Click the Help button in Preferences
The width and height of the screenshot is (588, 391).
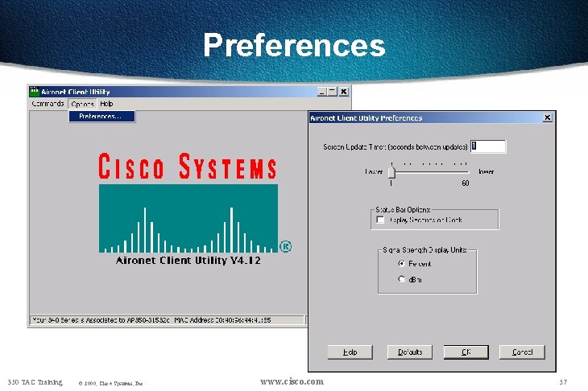click(x=350, y=352)
